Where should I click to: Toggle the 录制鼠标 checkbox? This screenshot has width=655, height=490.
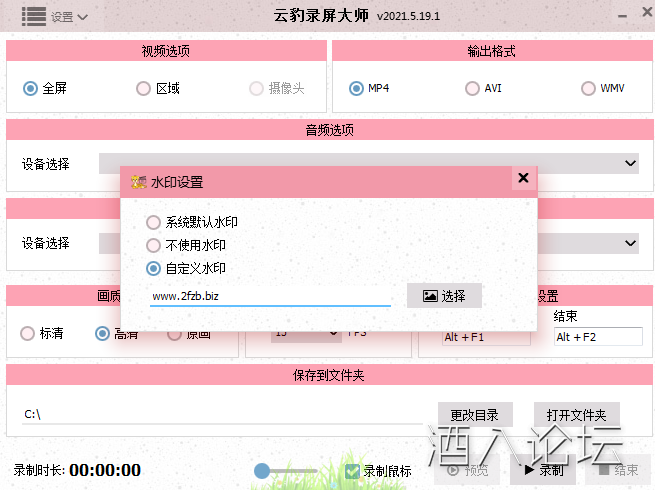pos(352,471)
